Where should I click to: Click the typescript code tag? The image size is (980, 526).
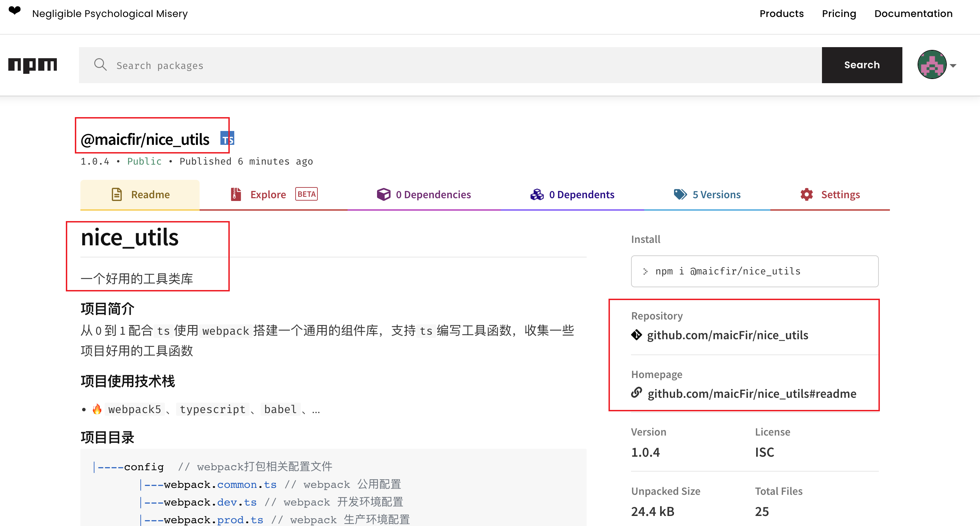coord(212,409)
